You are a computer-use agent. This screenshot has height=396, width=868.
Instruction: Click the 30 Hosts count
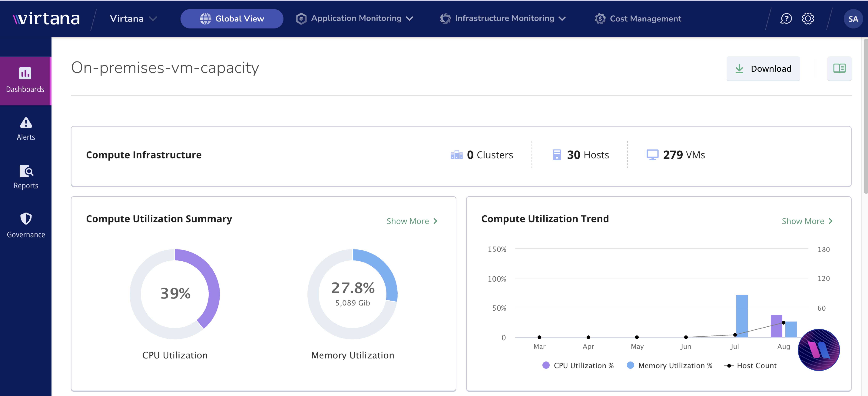point(588,155)
